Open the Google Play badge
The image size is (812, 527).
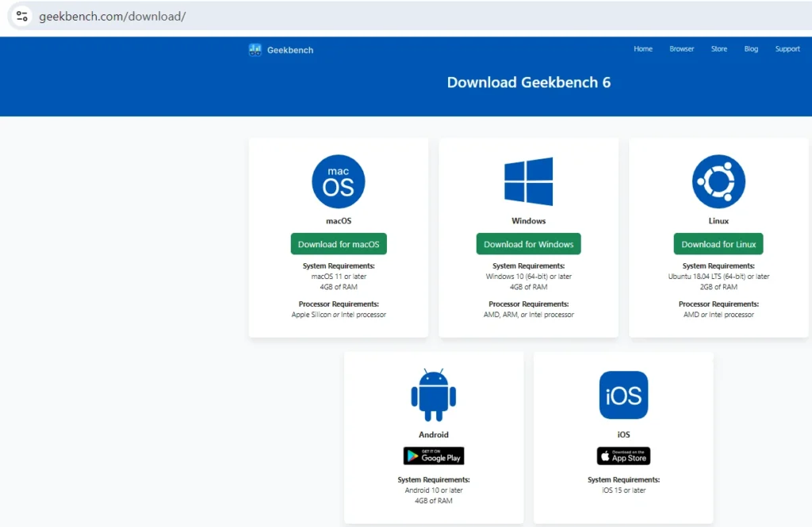(x=433, y=456)
